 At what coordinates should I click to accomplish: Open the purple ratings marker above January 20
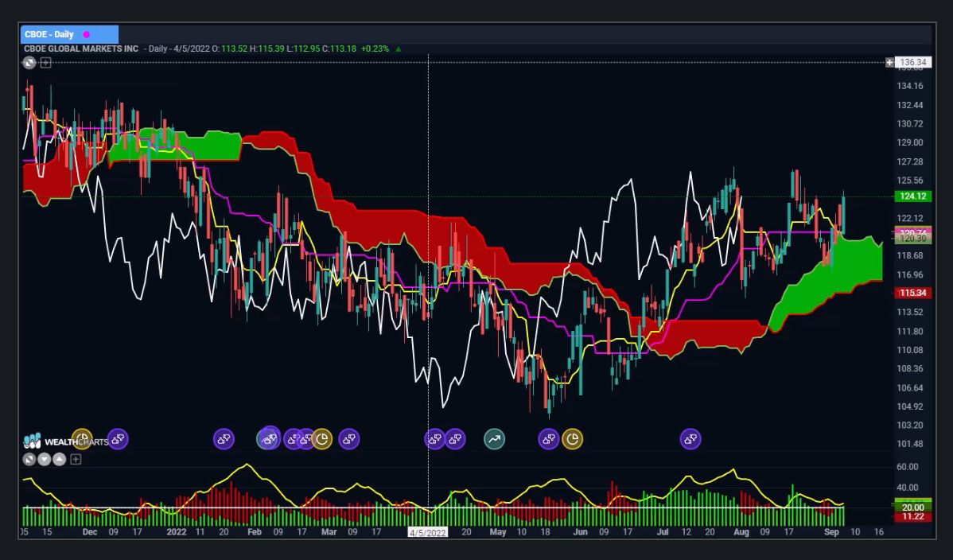click(224, 438)
